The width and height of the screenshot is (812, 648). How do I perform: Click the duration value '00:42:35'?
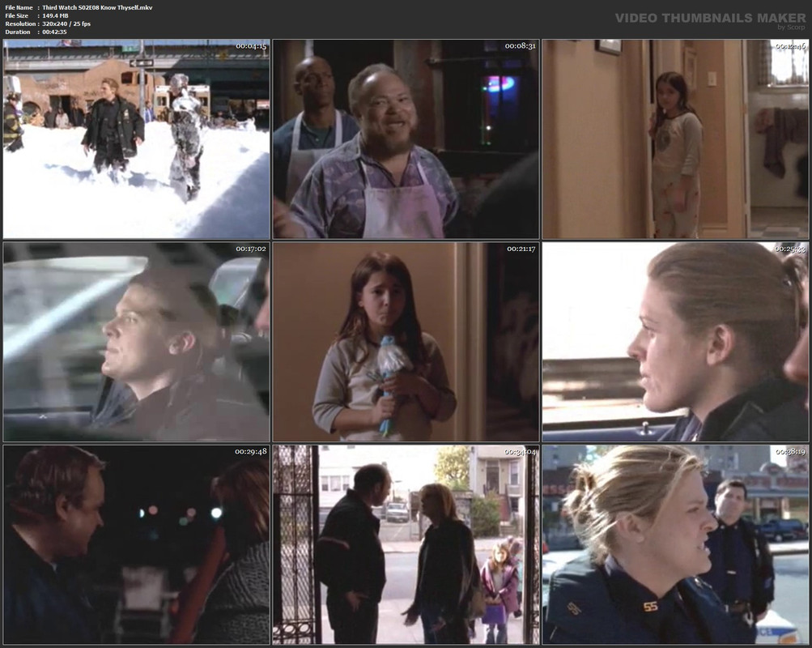pyautogui.click(x=54, y=32)
